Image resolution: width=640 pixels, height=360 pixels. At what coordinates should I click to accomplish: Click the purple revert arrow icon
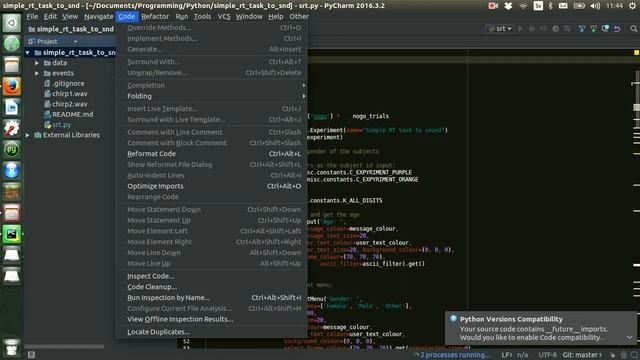[617, 29]
